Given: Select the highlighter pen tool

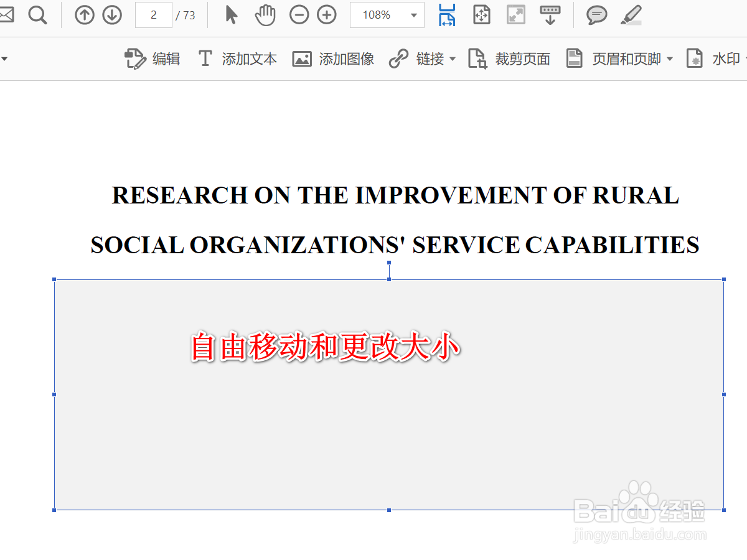Looking at the screenshot, I should tap(631, 15).
